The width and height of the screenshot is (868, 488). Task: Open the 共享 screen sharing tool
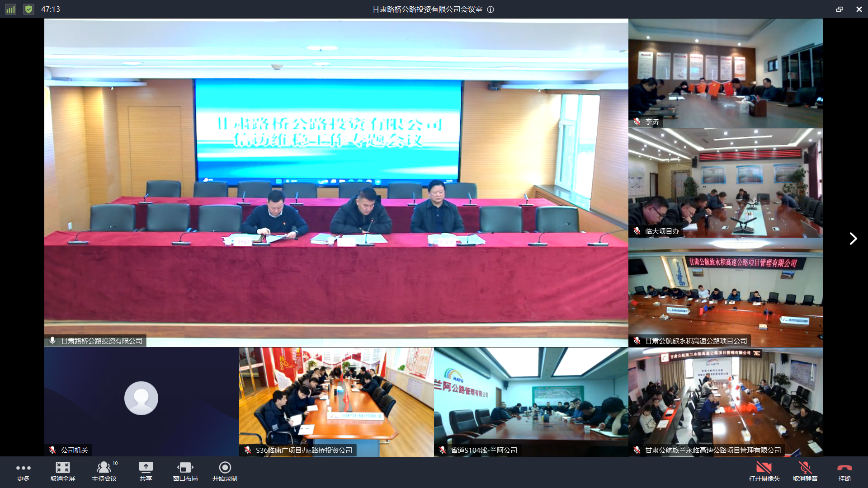(x=146, y=471)
